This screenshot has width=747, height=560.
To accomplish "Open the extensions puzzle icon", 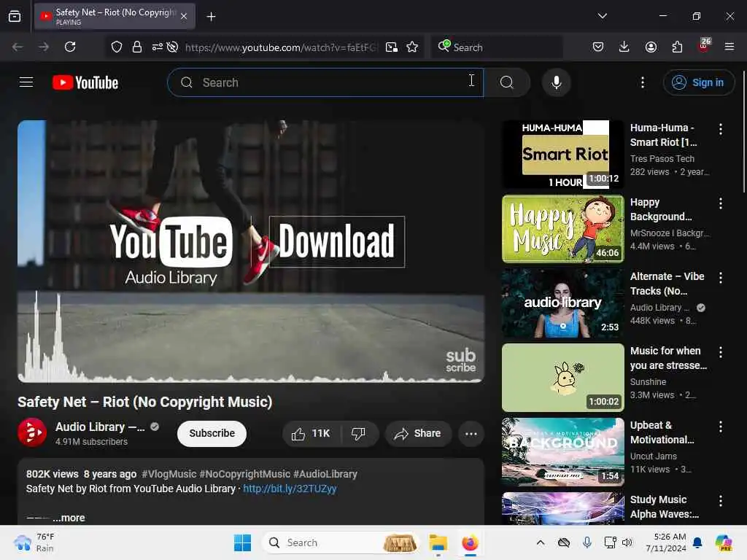I will pyautogui.click(x=677, y=47).
